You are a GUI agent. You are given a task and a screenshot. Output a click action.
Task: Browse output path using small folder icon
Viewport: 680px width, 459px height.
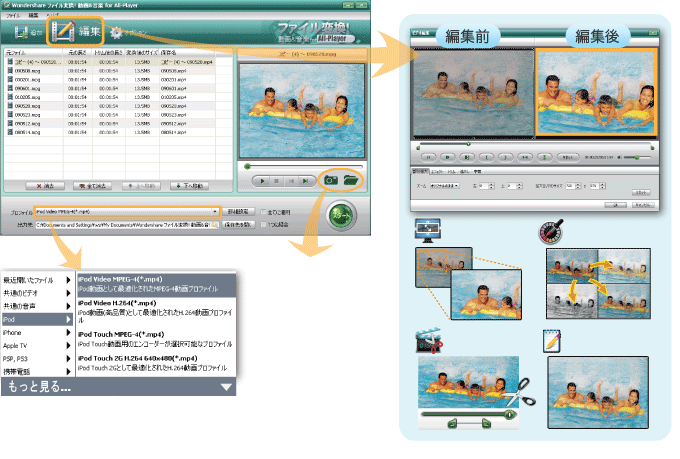pos(215,225)
